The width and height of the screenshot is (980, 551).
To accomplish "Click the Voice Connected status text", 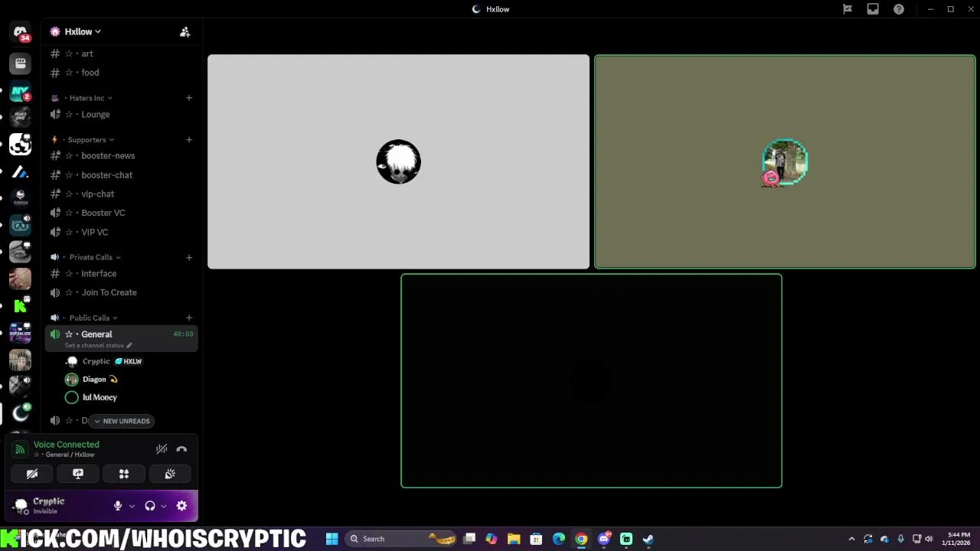I will coord(66,445).
